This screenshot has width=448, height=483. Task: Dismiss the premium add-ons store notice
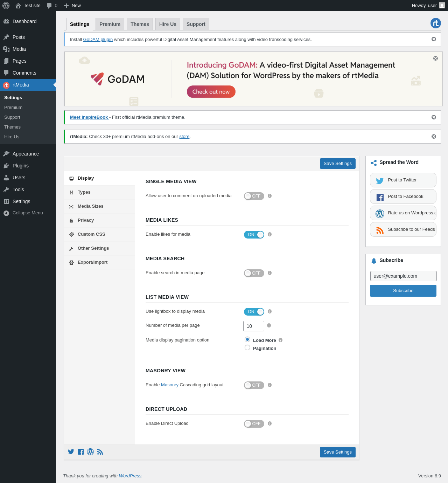point(434,137)
